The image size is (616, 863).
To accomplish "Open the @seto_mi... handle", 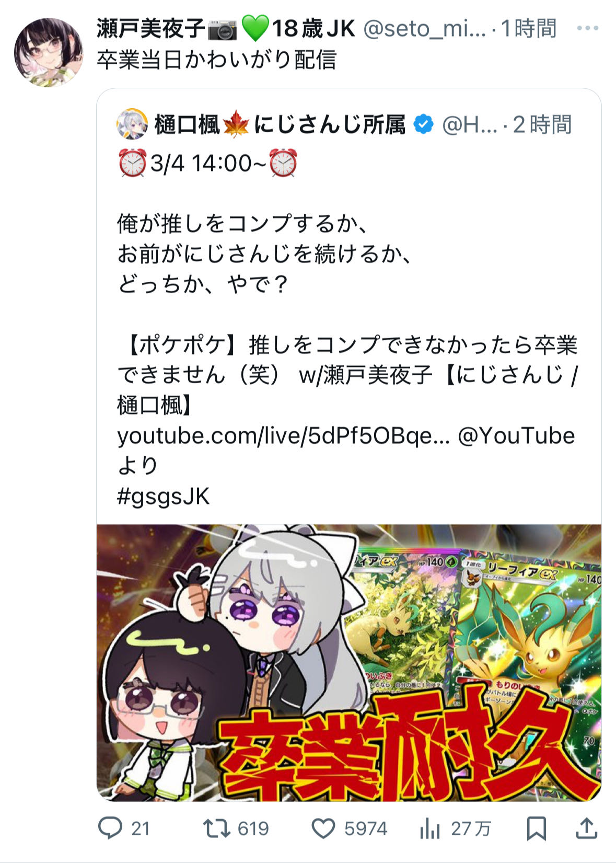I will 424,29.
